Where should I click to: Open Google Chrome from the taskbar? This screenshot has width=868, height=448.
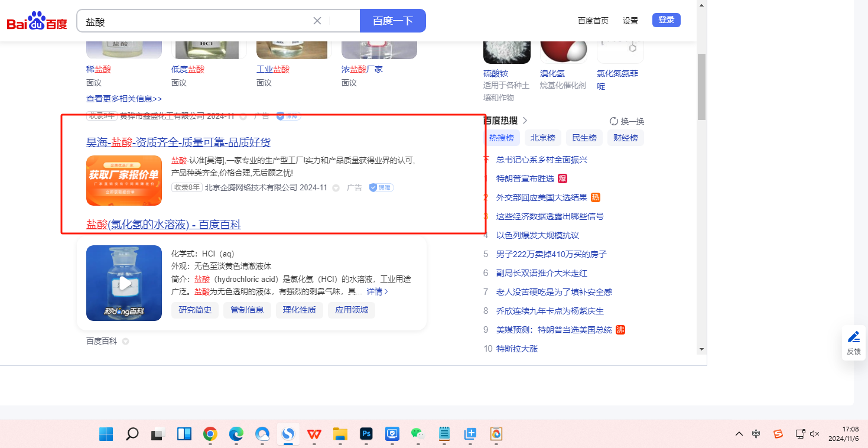(210, 434)
